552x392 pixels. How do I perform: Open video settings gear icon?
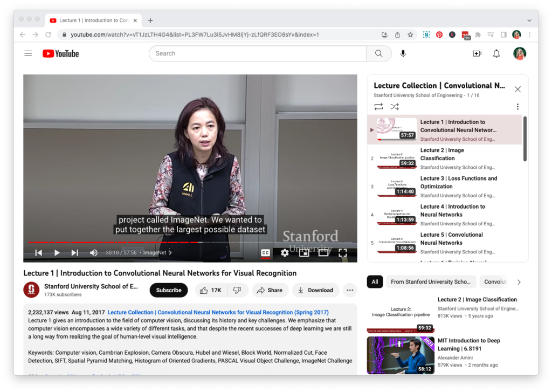click(x=285, y=252)
